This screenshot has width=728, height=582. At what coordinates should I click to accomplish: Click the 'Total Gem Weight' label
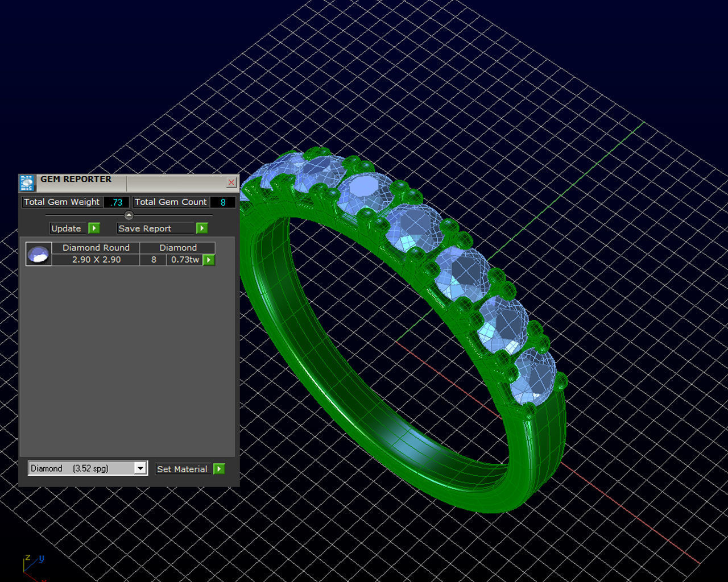(62, 202)
